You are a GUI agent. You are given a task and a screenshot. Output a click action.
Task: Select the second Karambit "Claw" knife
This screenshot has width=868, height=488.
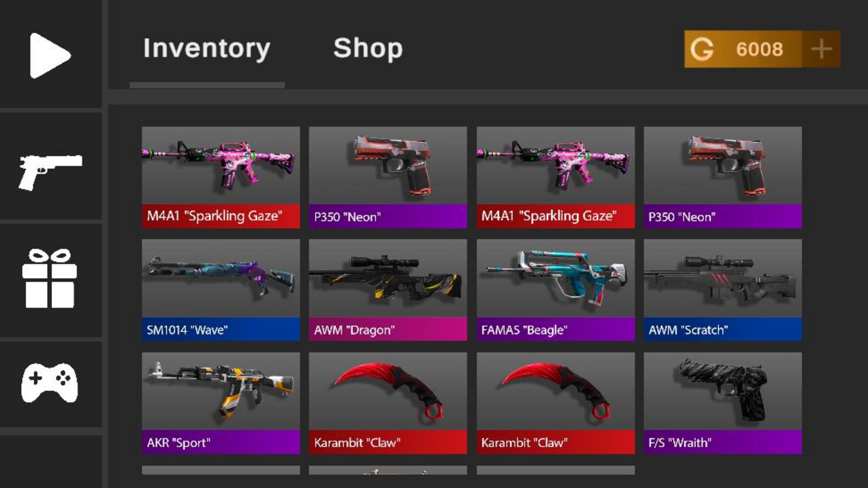click(556, 403)
